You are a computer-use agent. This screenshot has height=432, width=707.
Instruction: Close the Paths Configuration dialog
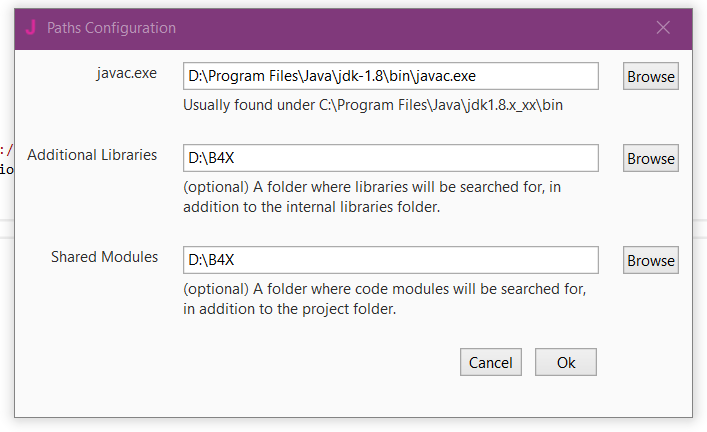click(663, 28)
